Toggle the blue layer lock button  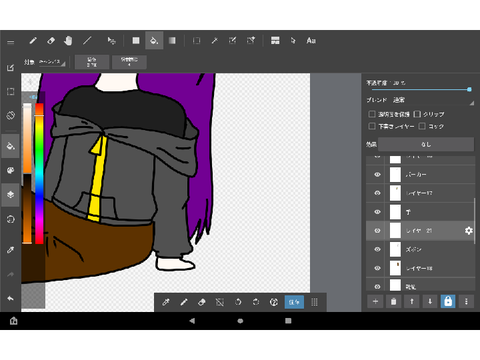point(448,302)
